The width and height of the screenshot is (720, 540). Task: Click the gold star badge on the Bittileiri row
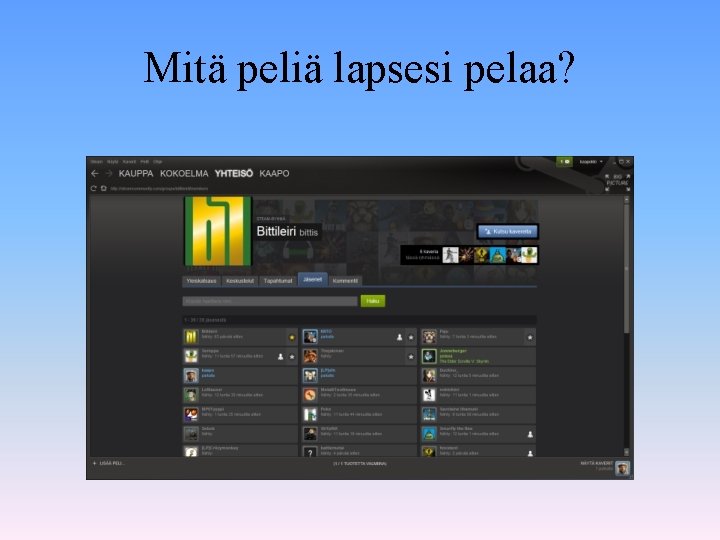pos(292,338)
